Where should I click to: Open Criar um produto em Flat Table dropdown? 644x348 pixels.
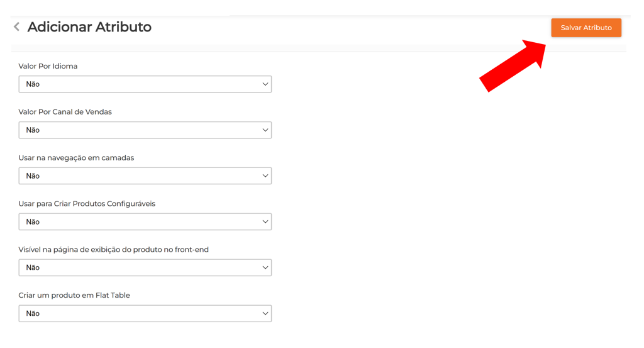[x=145, y=313]
